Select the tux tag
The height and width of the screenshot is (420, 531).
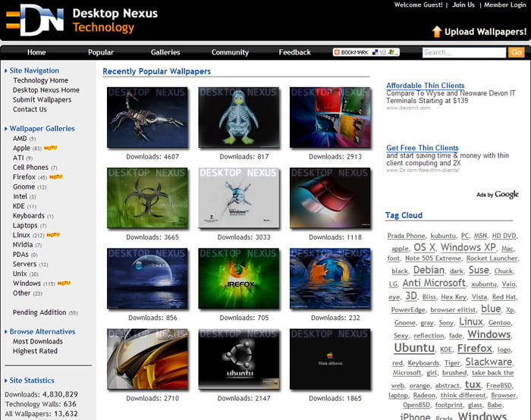473,385
